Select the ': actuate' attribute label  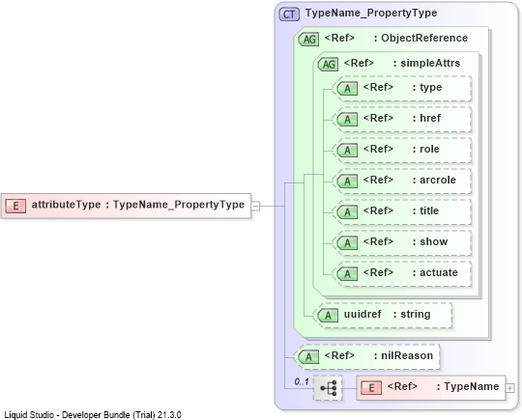(x=435, y=272)
